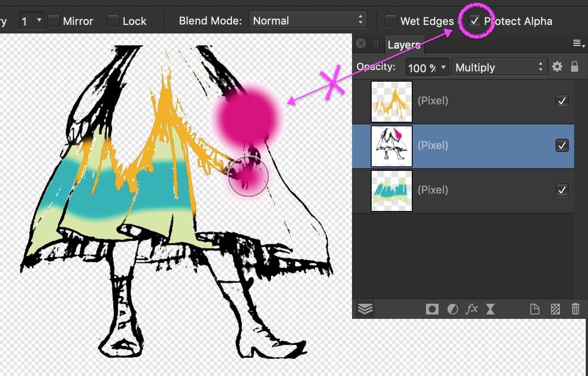Hide the teal and green pixel layer

tap(562, 190)
